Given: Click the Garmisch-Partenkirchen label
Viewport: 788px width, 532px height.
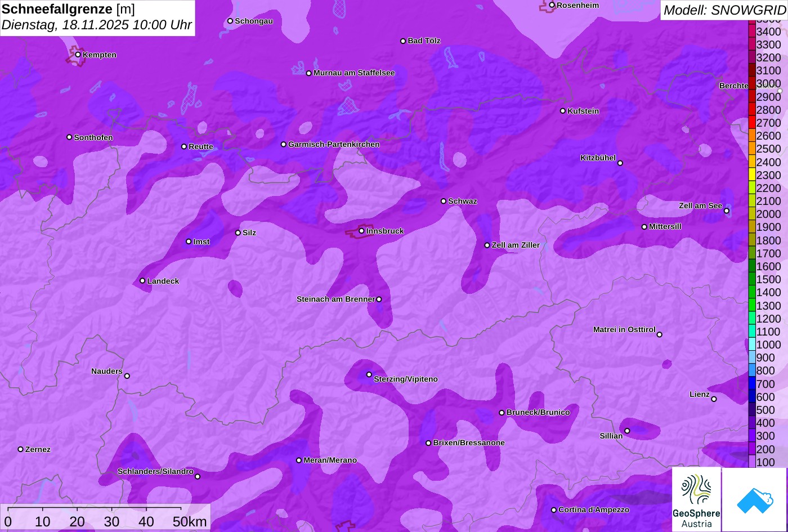Looking at the screenshot, I should pyautogui.click(x=334, y=144).
